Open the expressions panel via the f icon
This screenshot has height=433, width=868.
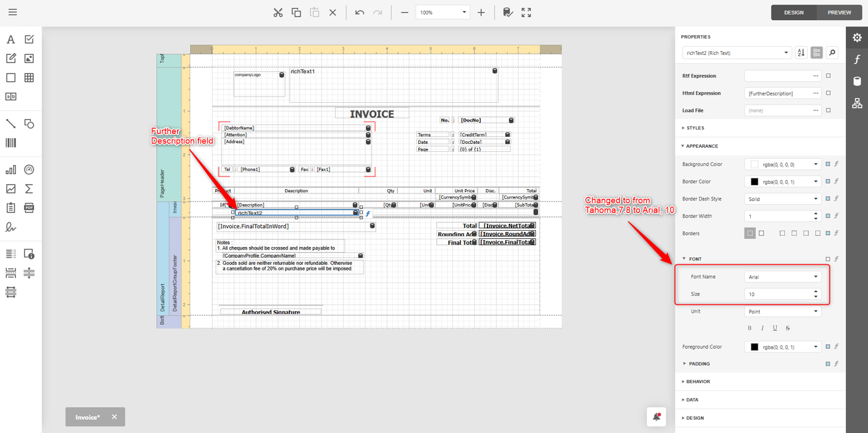857,59
